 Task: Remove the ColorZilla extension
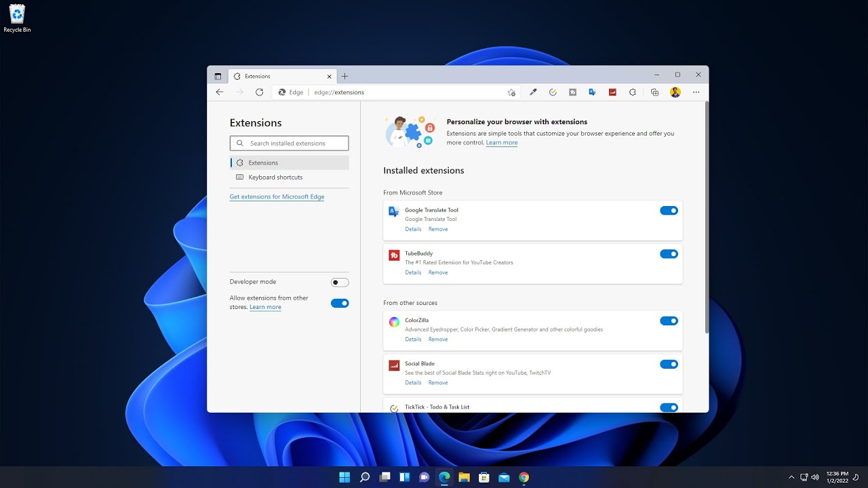click(x=438, y=339)
